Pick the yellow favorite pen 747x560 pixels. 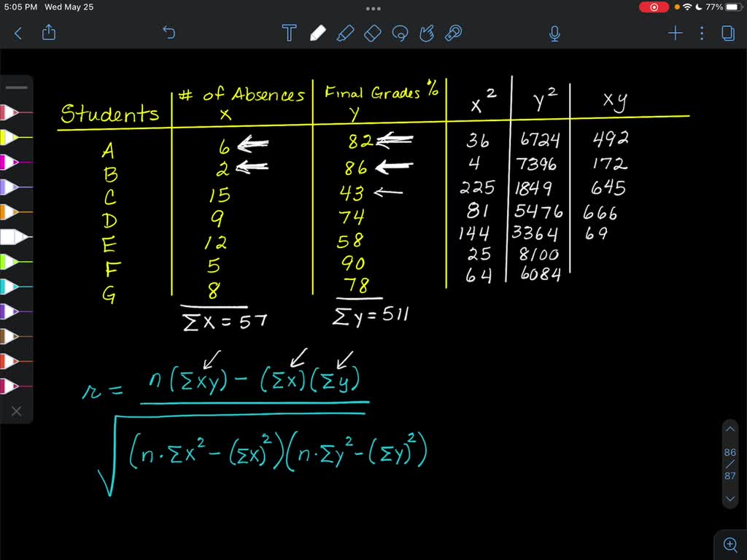coord(16,137)
